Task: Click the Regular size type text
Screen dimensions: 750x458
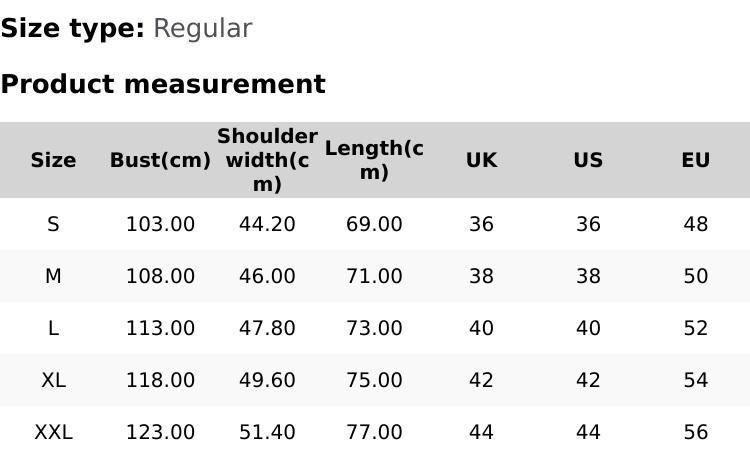Action: [202, 29]
